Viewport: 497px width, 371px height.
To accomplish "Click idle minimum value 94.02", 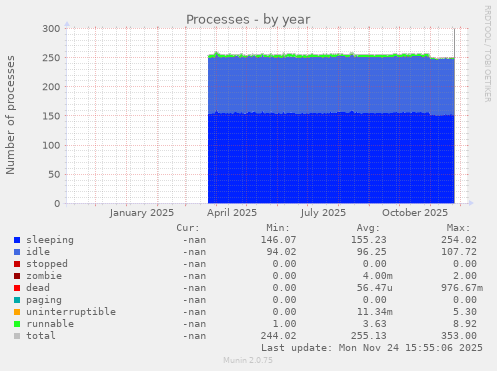I will pyautogui.click(x=281, y=252).
